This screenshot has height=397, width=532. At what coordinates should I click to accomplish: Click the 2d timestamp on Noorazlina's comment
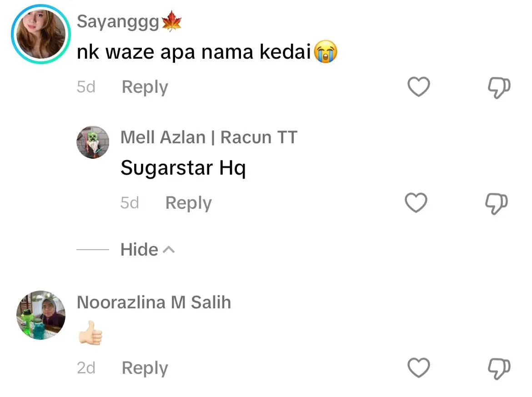(x=86, y=367)
